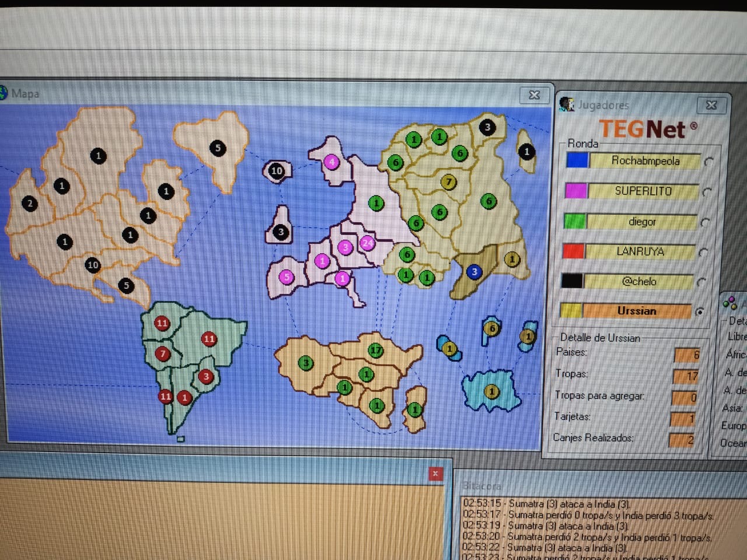Viewport: 747px width, 560px height.
Task: Click the magenta 24-troop token
Action: pos(367,243)
